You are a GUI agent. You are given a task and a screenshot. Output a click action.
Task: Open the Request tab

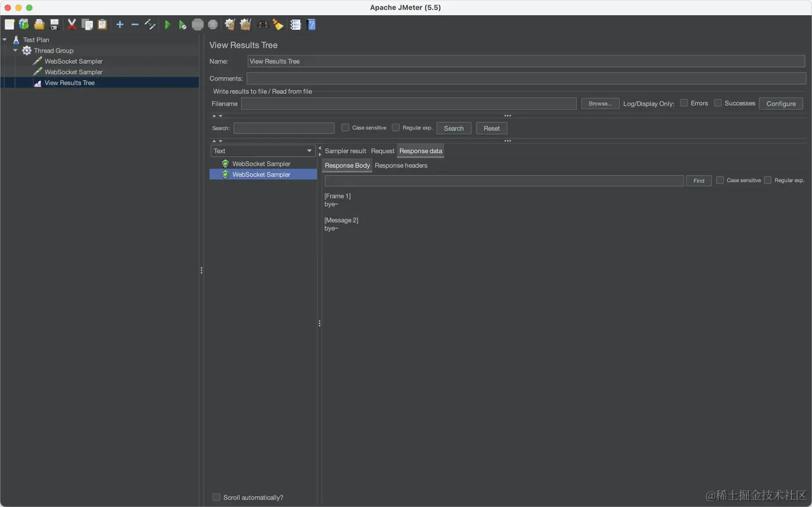[x=383, y=151]
